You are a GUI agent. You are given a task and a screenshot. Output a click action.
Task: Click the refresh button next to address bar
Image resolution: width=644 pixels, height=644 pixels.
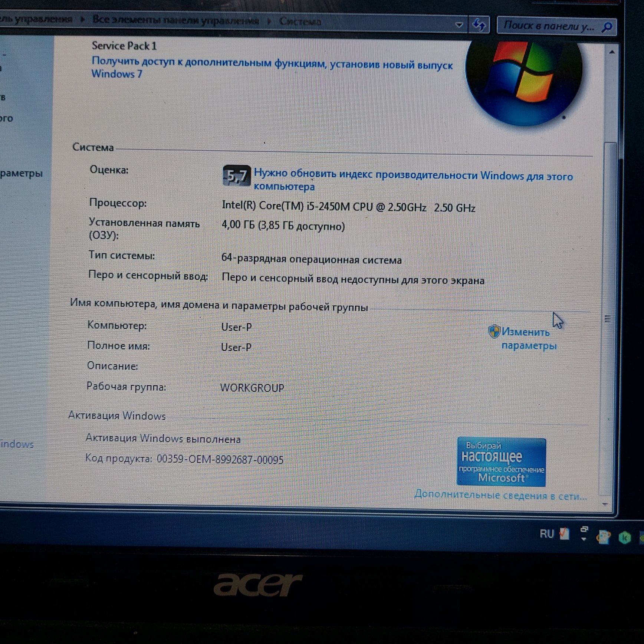coord(479,25)
